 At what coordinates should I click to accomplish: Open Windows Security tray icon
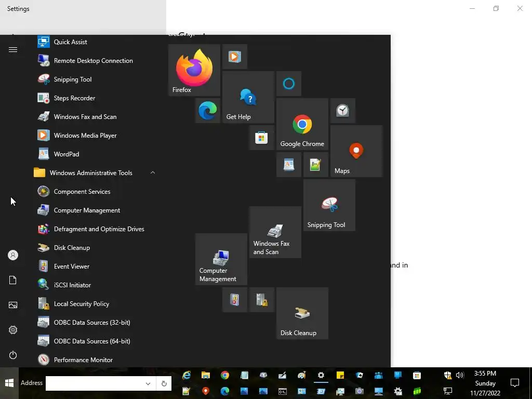tap(447, 375)
